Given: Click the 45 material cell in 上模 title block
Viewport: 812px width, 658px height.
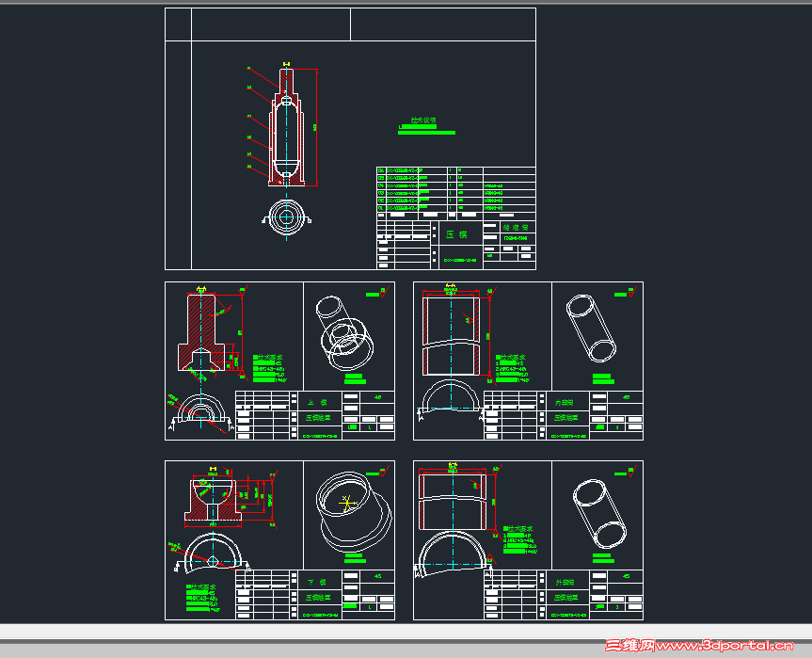Looking at the screenshot, I should point(377,397).
